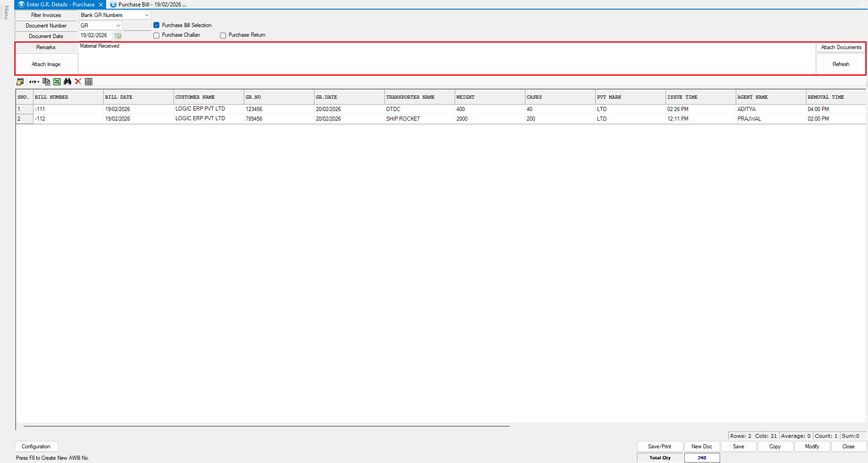868x463 pixels.
Task: Open the vertical Menu side panel
Action: 6,12
